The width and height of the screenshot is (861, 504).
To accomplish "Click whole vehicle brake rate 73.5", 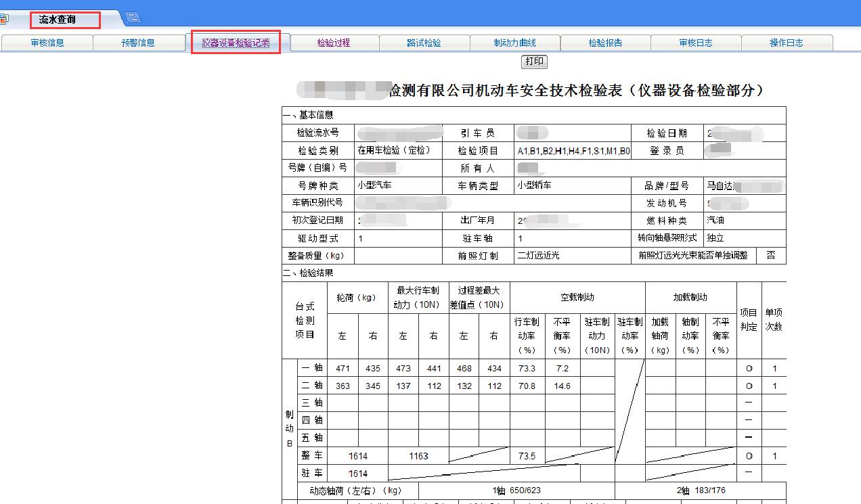I will click(x=527, y=456).
